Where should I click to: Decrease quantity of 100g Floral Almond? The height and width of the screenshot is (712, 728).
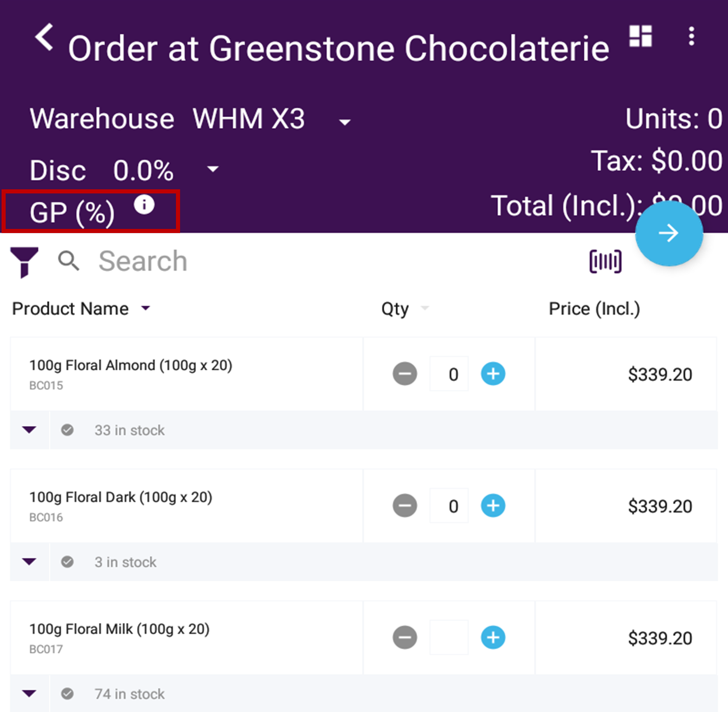coord(405,374)
